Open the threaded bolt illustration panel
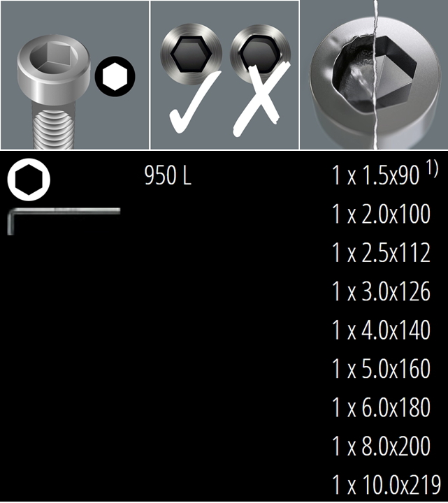The height and width of the screenshot is (503, 448). (x=75, y=75)
